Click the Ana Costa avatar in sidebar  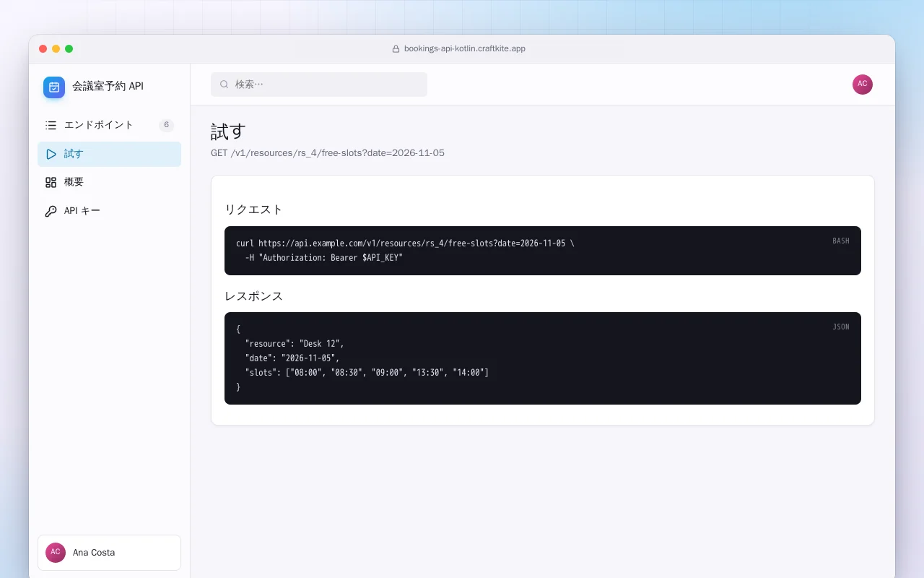pos(56,553)
